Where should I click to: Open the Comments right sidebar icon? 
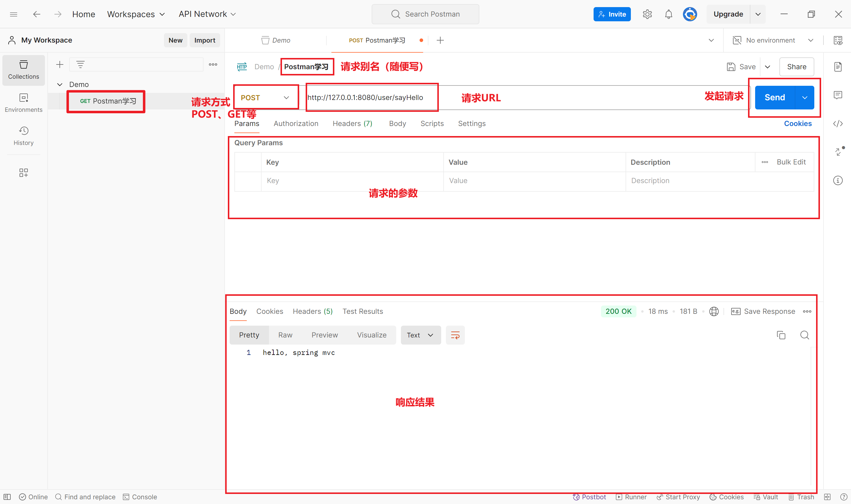(838, 95)
